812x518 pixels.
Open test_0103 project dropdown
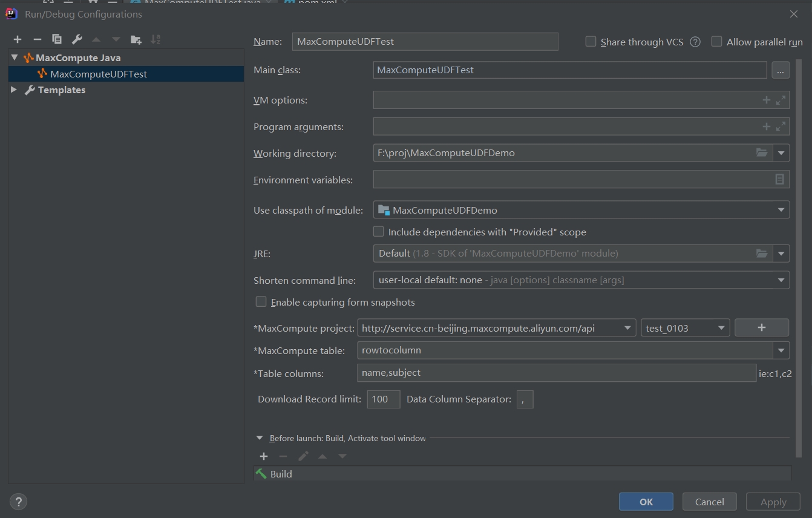pos(721,328)
